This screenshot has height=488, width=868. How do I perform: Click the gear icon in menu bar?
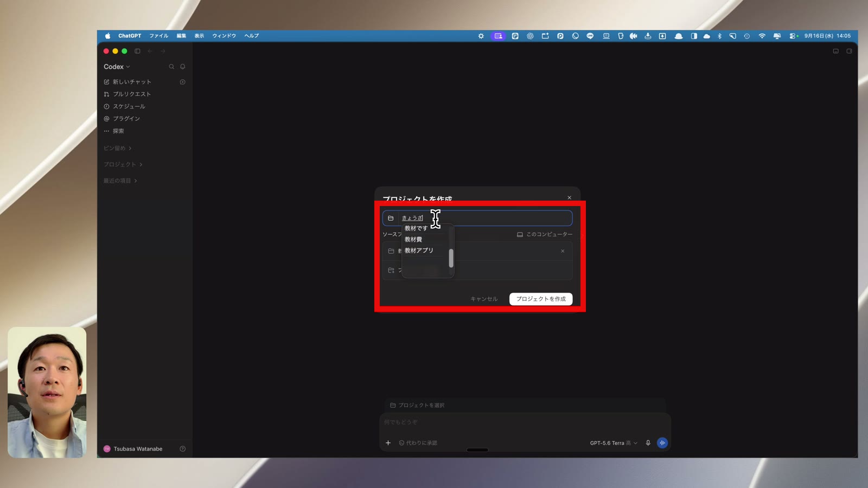point(481,36)
